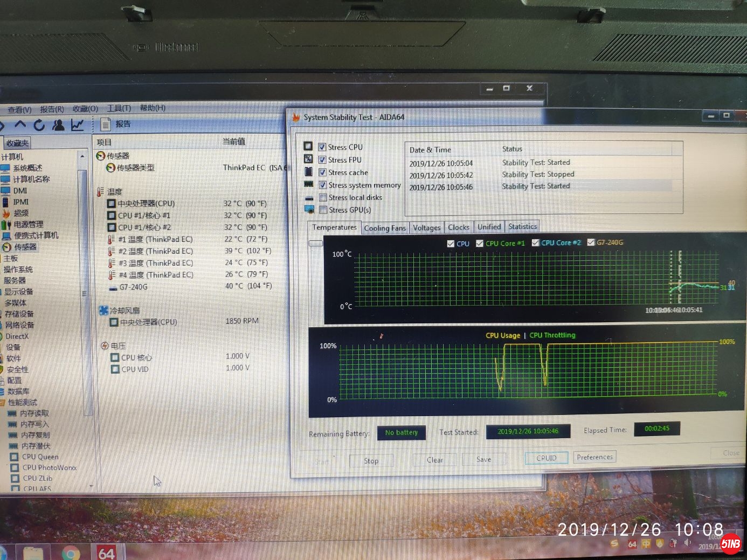
Task: Click the 报告 report icon in toolbar
Action: tap(106, 125)
